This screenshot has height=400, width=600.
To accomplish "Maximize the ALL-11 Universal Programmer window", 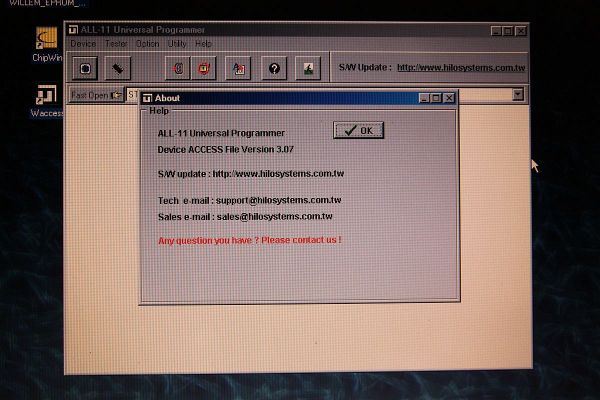I will pyautogui.click(x=508, y=31).
